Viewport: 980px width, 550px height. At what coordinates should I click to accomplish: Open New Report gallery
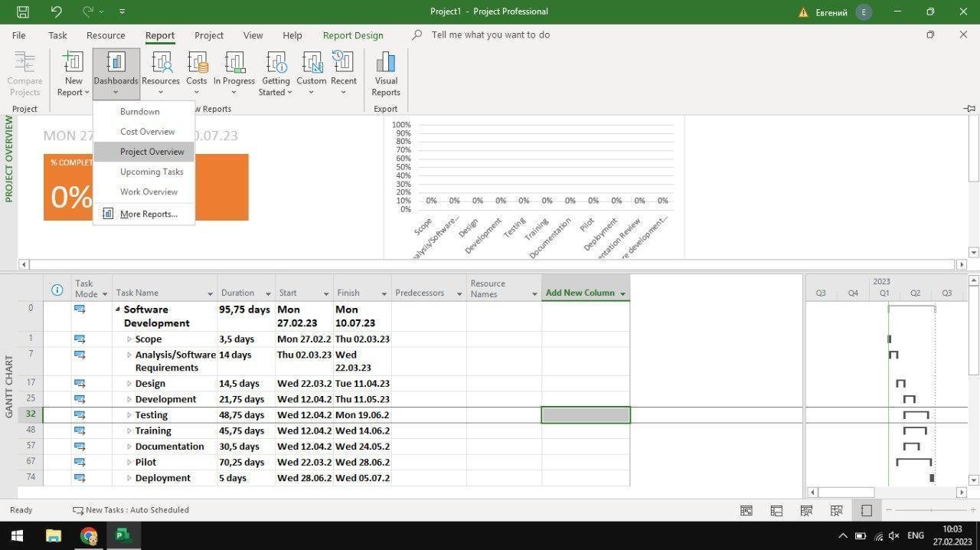pyautogui.click(x=73, y=74)
